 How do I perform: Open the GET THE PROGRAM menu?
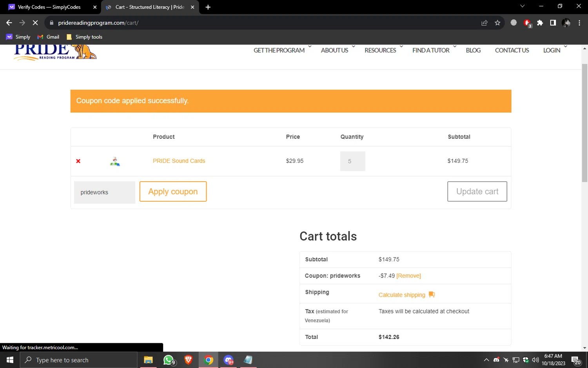tap(279, 50)
